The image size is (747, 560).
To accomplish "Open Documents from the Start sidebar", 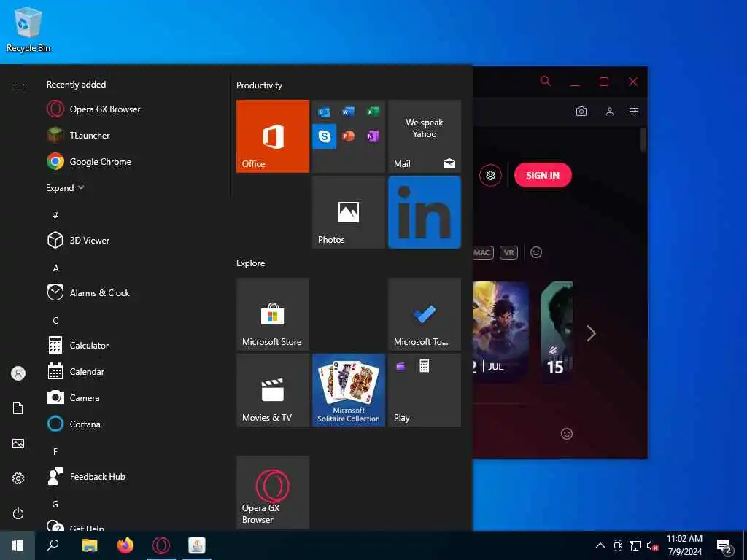I will (18, 408).
